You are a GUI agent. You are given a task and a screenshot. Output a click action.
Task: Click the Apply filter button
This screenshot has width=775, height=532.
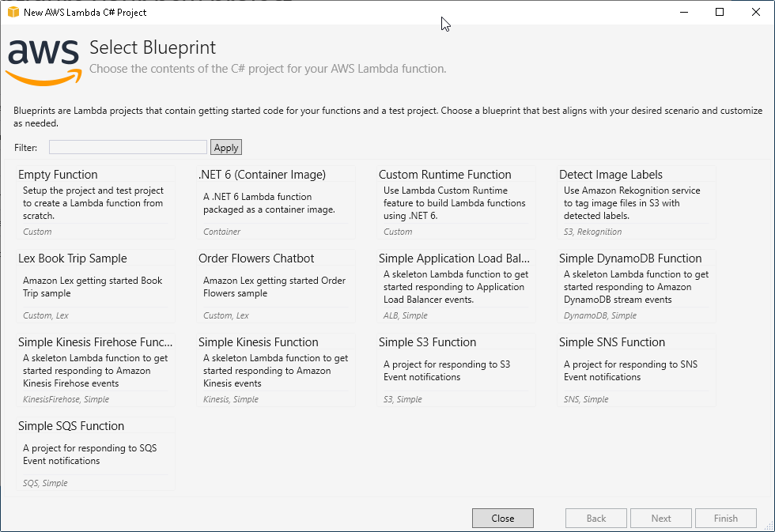(x=226, y=147)
